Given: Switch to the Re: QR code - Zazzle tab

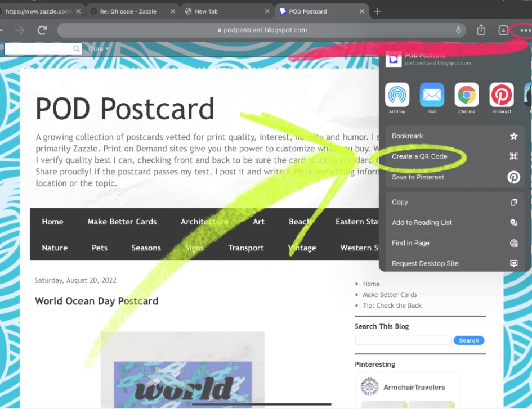Looking at the screenshot, I should click(x=128, y=11).
